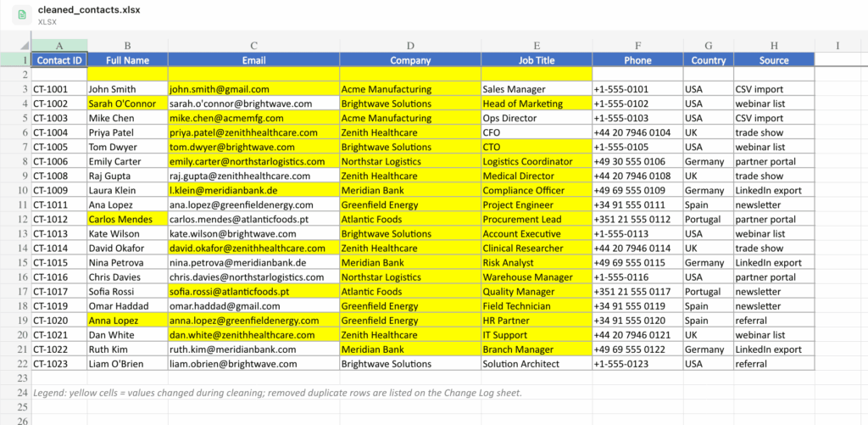Click the CFO job title cell
868x425 pixels.
click(537, 131)
